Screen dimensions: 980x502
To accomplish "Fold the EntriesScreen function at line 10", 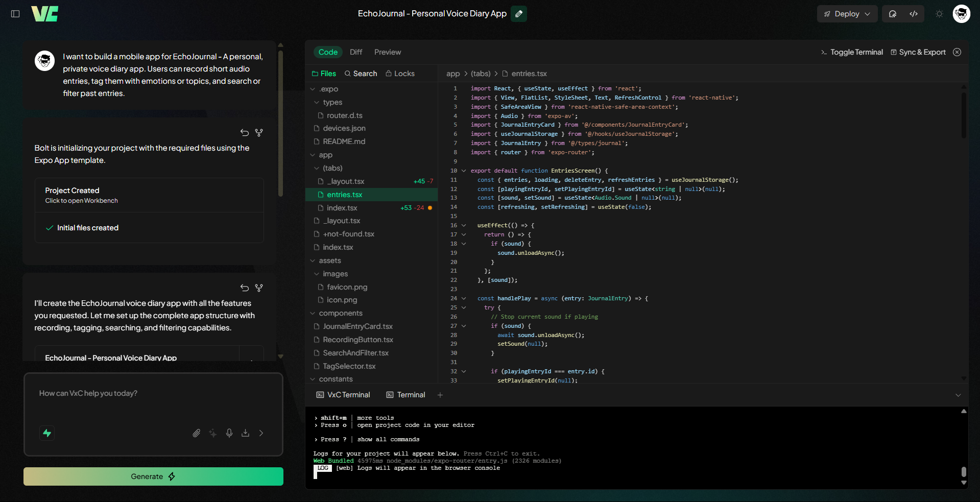I will 464,171.
